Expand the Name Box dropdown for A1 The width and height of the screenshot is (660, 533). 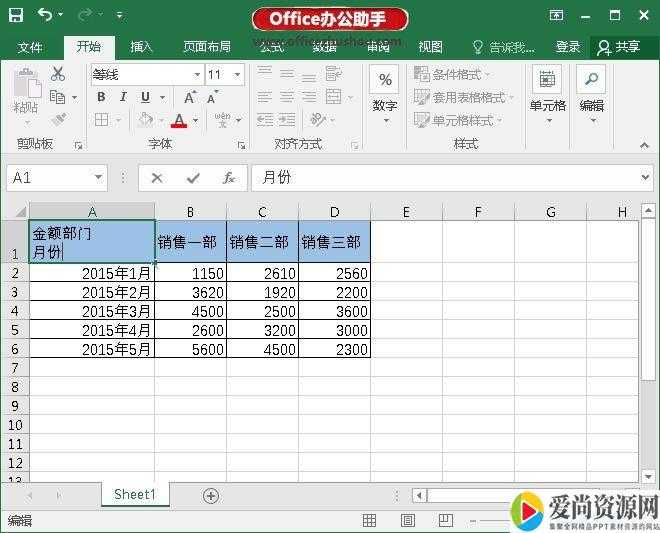click(98, 178)
